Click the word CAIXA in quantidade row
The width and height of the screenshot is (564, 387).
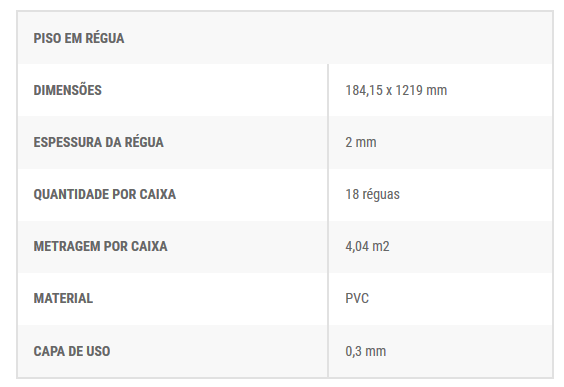coord(158,194)
